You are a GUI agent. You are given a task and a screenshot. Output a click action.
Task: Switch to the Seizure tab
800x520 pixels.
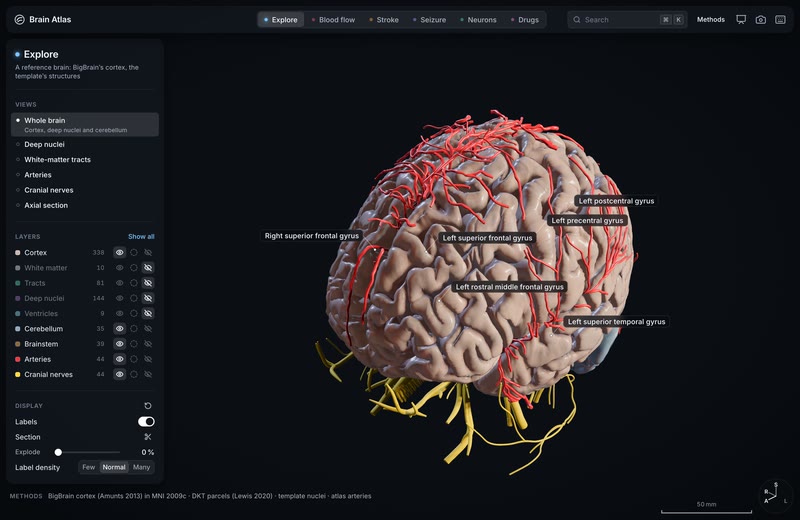(429, 20)
